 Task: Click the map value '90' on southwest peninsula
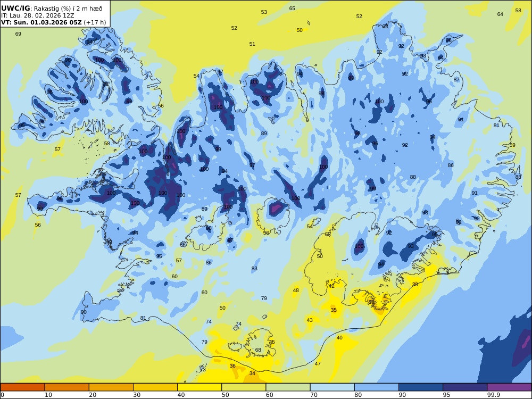pos(84,312)
